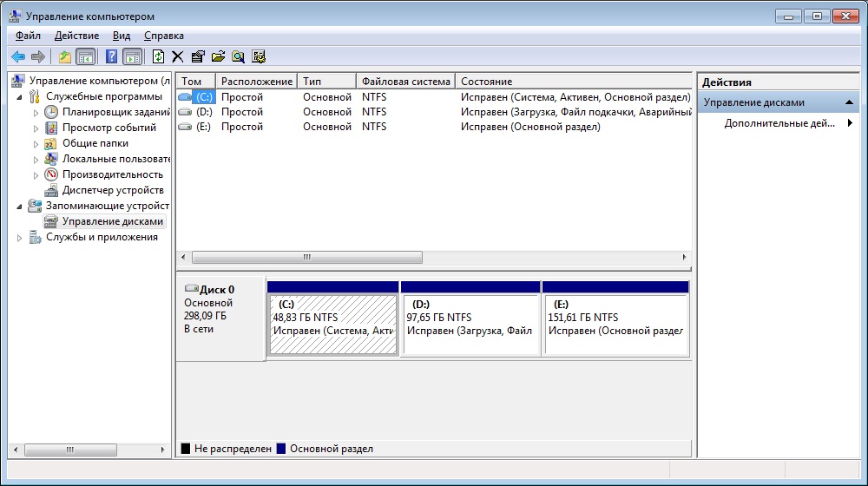Image resolution: width=868 pixels, height=486 pixels.
Task: Click the open folder toolbar icon
Action: coord(218,56)
